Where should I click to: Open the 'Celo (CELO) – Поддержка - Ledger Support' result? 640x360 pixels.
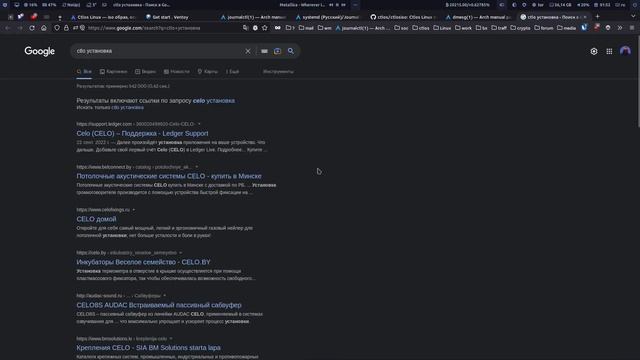[x=142, y=133]
